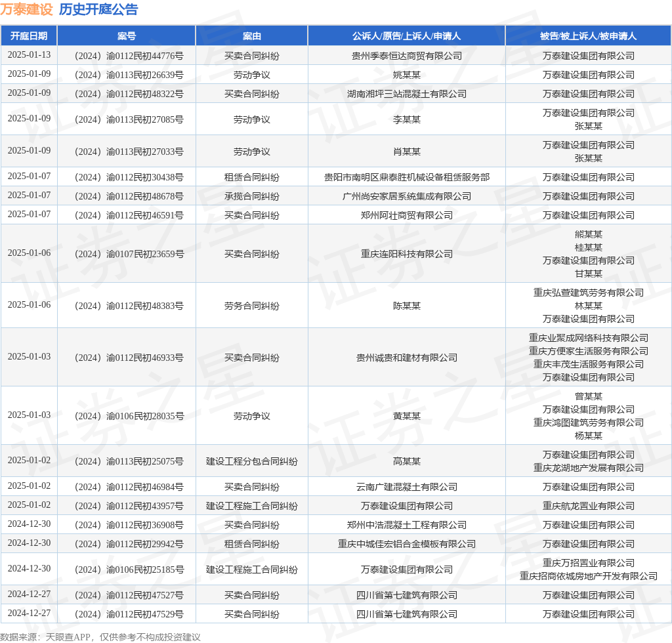
Task: Click defendant 重庆航龙置业有限公司
Action: coord(589,506)
